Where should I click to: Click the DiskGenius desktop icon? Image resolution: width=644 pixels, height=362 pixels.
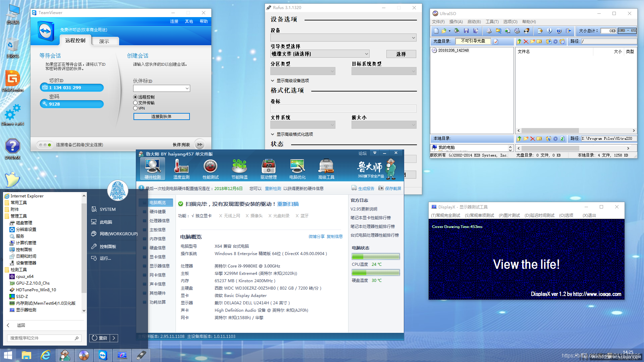point(13,81)
